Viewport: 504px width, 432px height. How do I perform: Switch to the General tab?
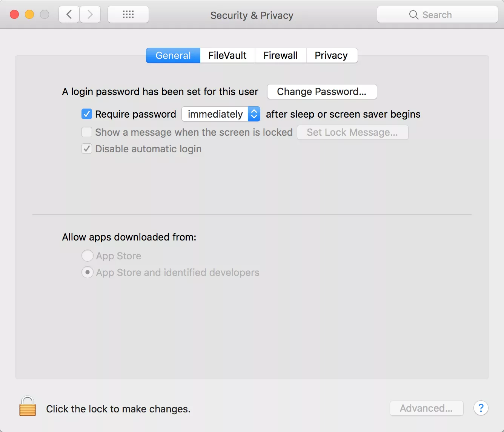pyautogui.click(x=173, y=55)
